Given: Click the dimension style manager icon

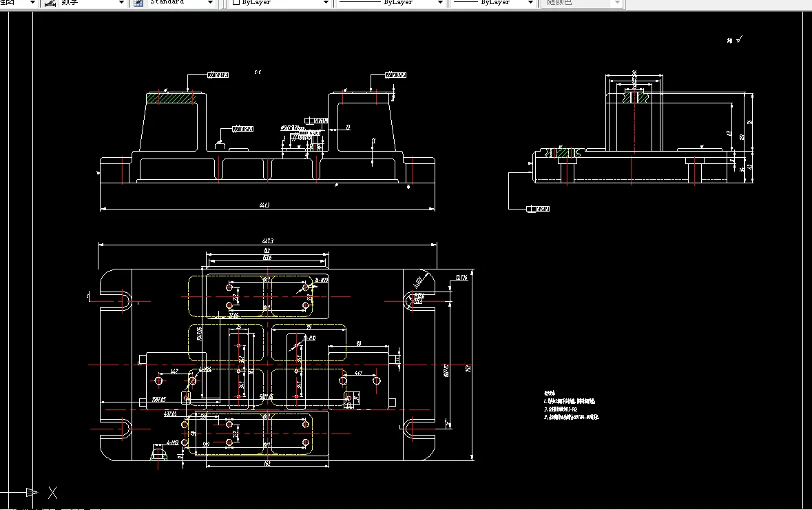Looking at the screenshot, I should (x=50, y=3).
